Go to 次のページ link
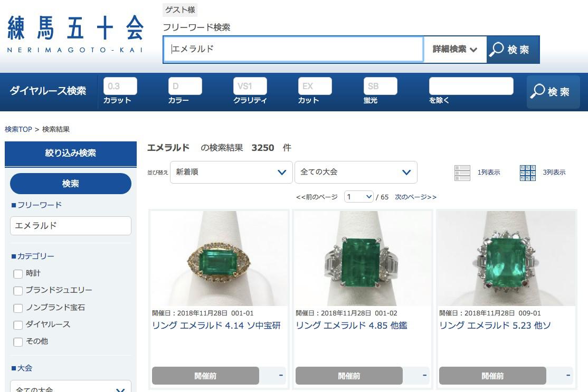This screenshot has height=392, width=588. click(x=415, y=197)
